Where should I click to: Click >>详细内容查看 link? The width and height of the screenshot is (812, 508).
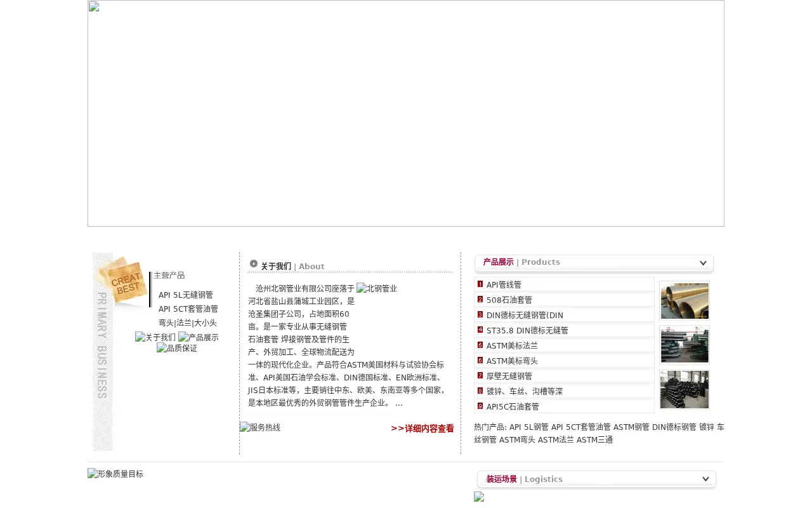pyautogui.click(x=422, y=429)
